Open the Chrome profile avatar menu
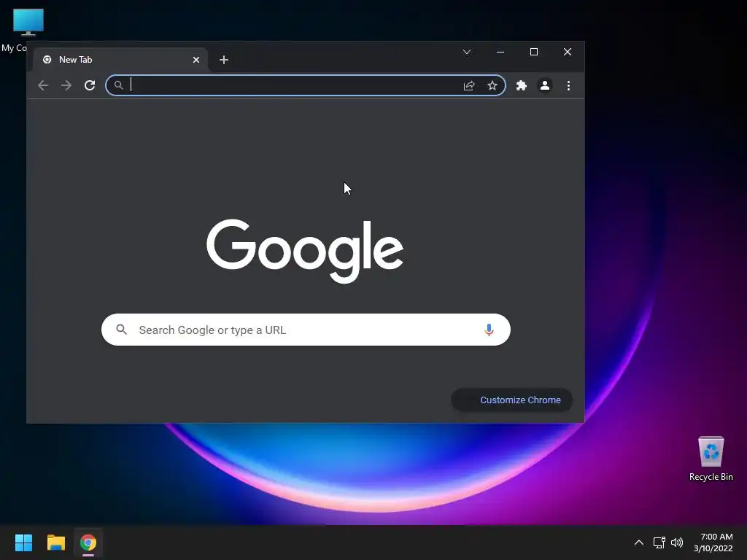Viewport: 747px width, 560px height. pos(544,85)
